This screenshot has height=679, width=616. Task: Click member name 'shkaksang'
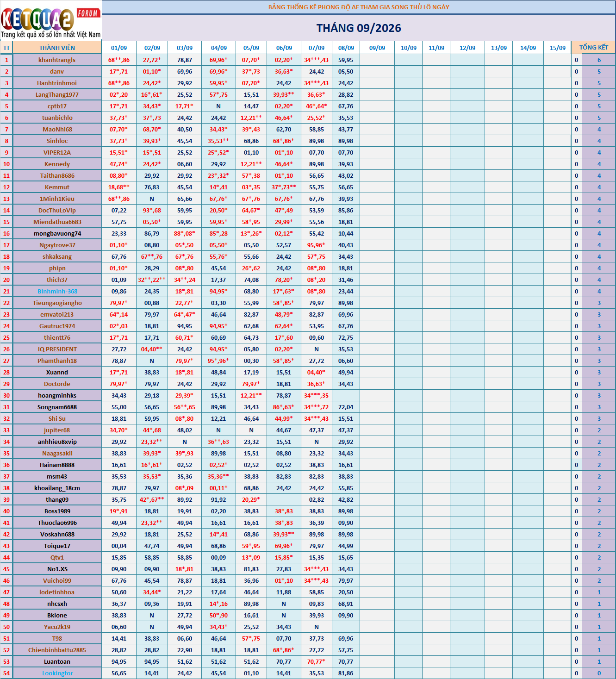coord(57,257)
